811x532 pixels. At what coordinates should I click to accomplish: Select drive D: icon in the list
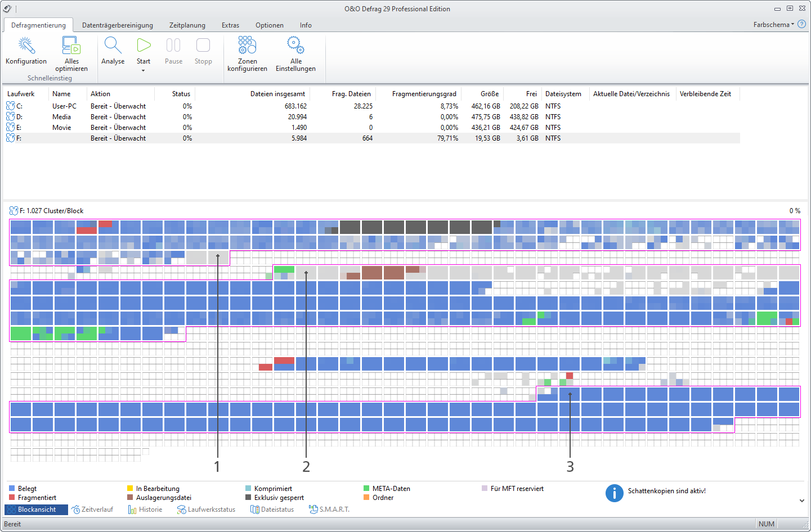click(10, 116)
